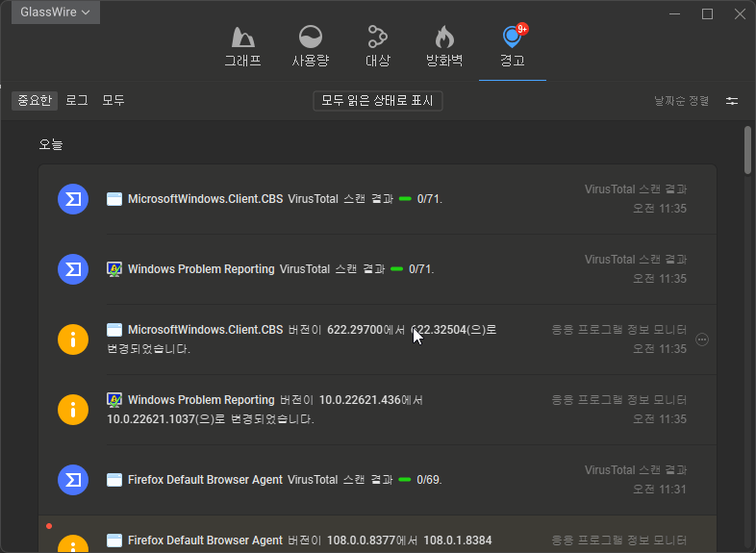This screenshot has height=553, width=756.
Task: Click VirusTotal icon for Firefox Default Browser Agent scan
Action: (73, 480)
